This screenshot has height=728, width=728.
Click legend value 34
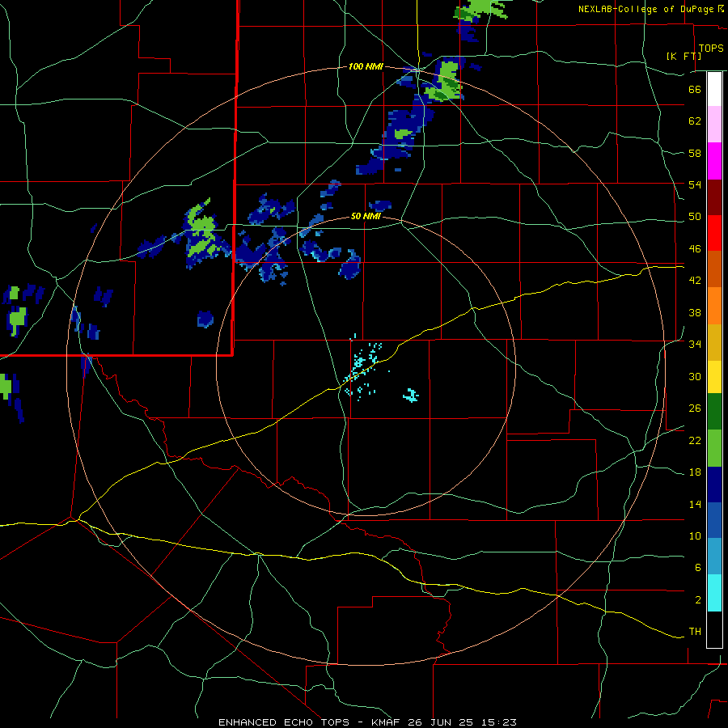[x=695, y=345]
